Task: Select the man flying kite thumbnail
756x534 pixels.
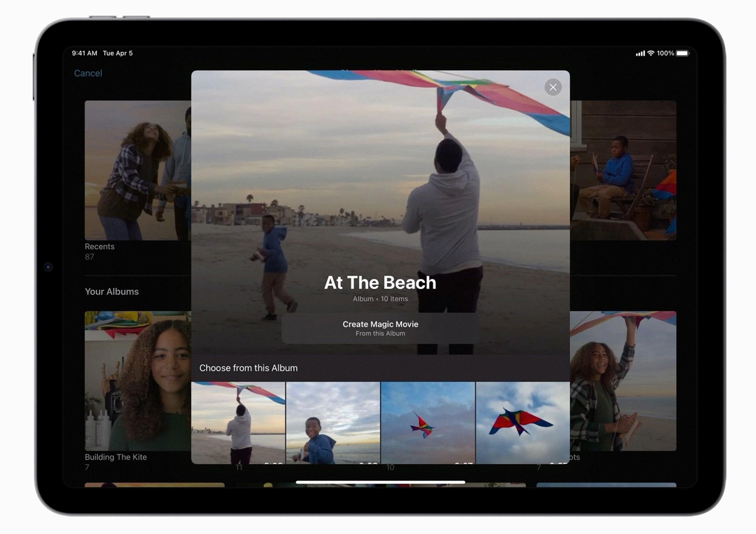Action: point(238,423)
